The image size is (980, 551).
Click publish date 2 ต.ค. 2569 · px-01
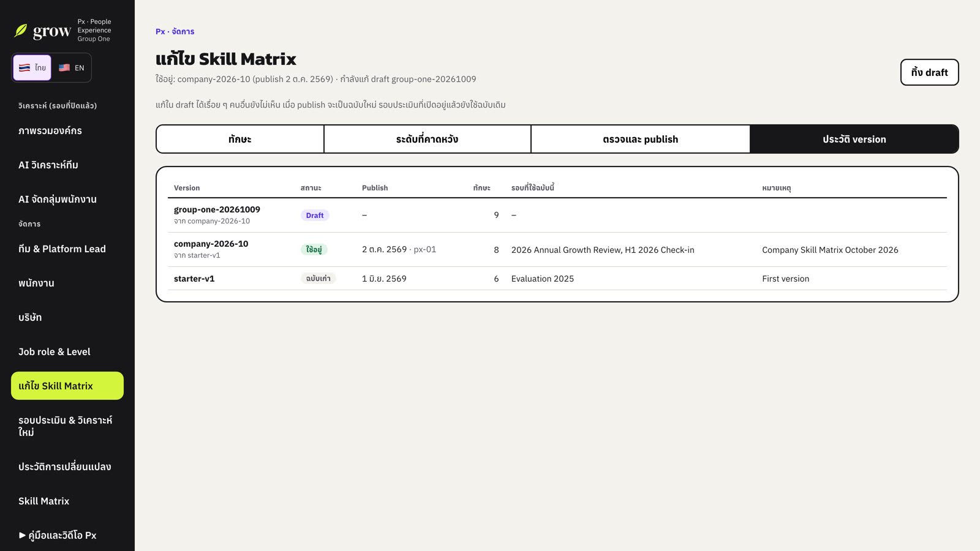tap(399, 250)
